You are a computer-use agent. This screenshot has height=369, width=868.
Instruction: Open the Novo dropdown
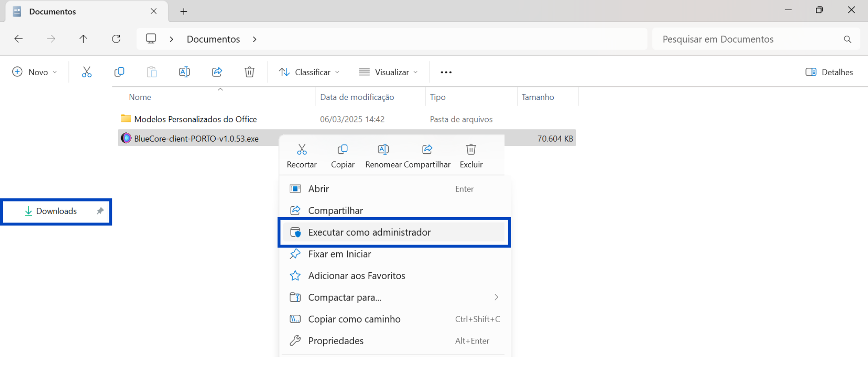[x=35, y=72]
